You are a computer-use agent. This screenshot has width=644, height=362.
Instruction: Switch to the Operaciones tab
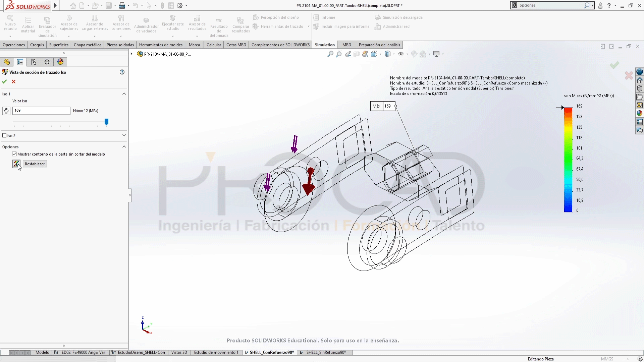pyautogui.click(x=14, y=45)
